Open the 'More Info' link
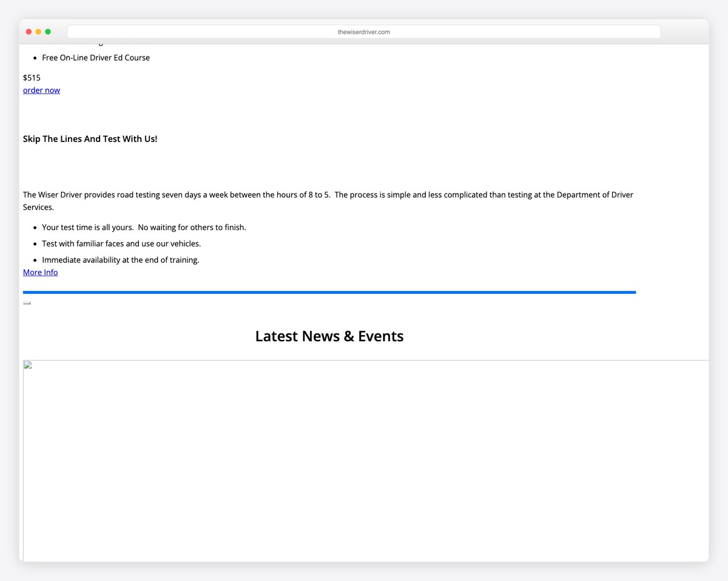The width and height of the screenshot is (728, 581). tap(40, 272)
